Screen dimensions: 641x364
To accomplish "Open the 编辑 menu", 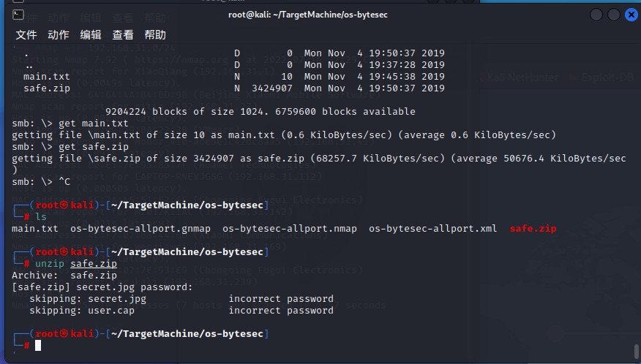I will coord(91,35).
